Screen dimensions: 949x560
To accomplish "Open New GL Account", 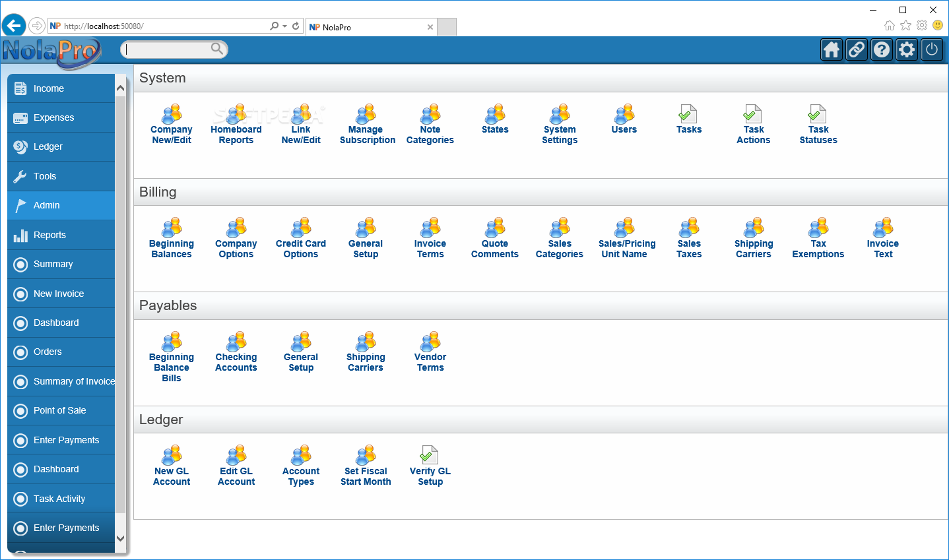I will point(172,466).
